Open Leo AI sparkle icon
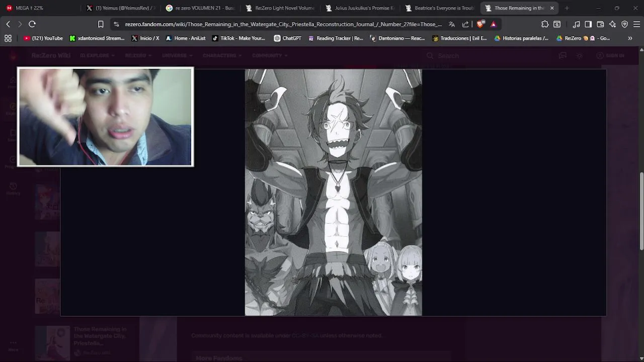644x362 pixels. click(x=612, y=24)
